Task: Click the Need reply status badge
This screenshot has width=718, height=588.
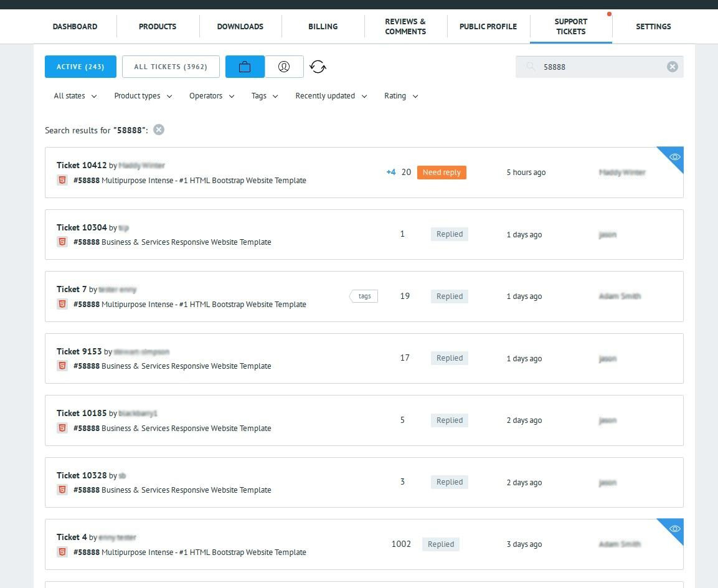Action: point(442,172)
